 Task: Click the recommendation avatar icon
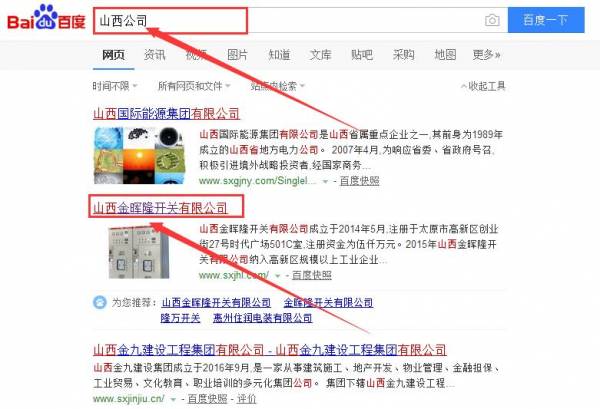pos(99,302)
